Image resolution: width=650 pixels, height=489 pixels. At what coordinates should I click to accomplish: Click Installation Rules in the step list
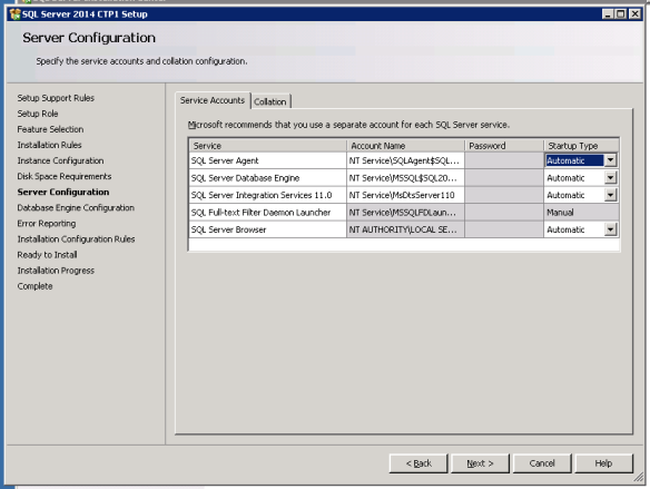[x=49, y=145]
